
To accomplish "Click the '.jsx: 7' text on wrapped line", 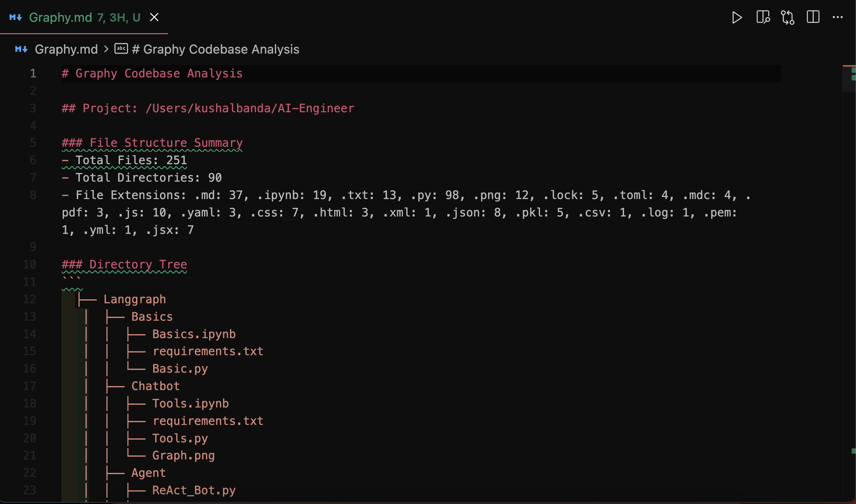I will [169, 230].
